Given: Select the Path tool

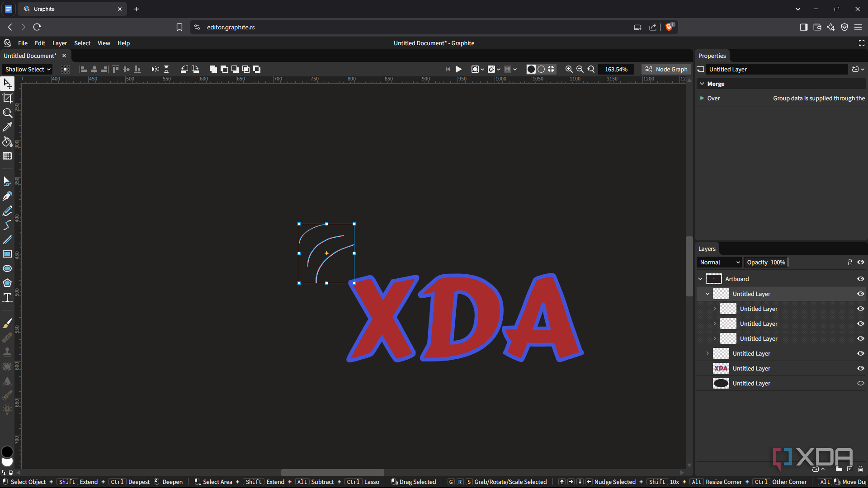Looking at the screenshot, I should (x=7, y=182).
